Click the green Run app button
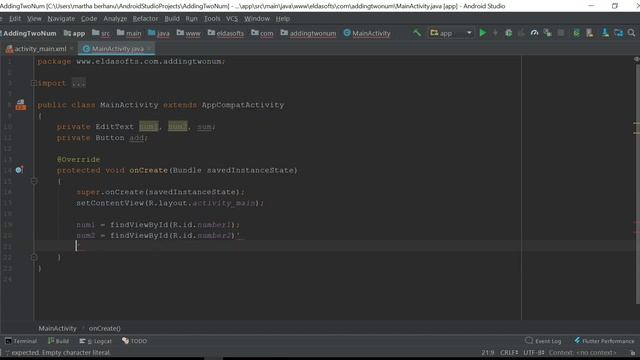Viewport: 640px width, 360px height. (x=483, y=33)
